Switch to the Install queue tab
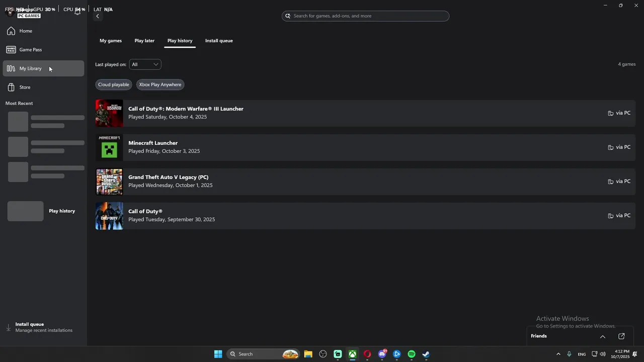Viewport: 644px width, 362px height. click(x=219, y=41)
